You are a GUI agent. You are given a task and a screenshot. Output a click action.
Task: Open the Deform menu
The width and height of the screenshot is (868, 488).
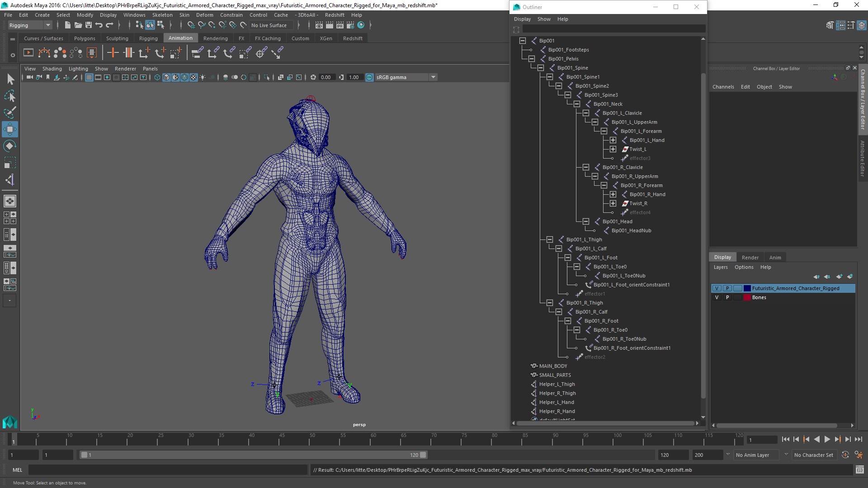click(x=204, y=15)
